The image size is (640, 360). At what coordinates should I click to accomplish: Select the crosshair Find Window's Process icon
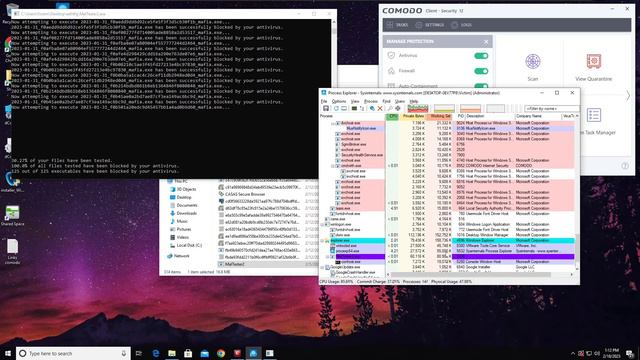[x=398, y=109]
